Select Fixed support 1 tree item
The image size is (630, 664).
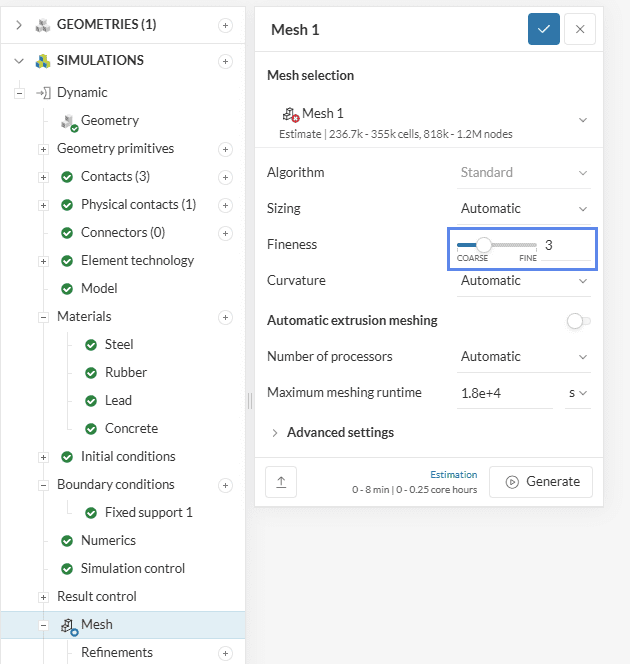[148, 513]
